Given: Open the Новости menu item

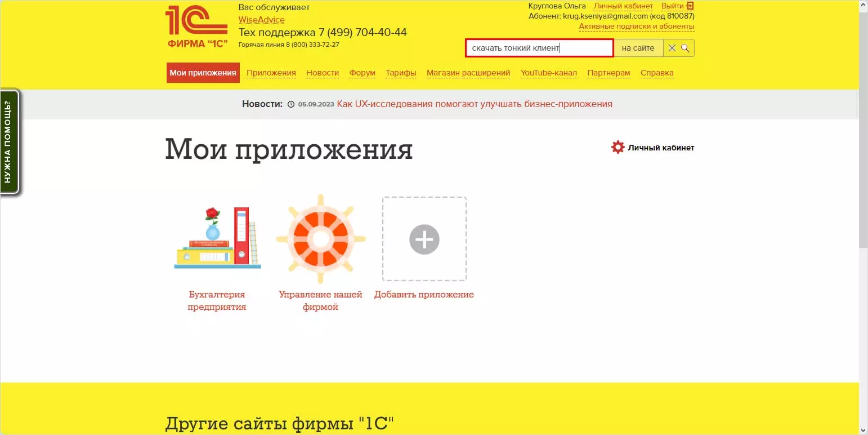Looking at the screenshot, I should pyautogui.click(x=323, y=73).
